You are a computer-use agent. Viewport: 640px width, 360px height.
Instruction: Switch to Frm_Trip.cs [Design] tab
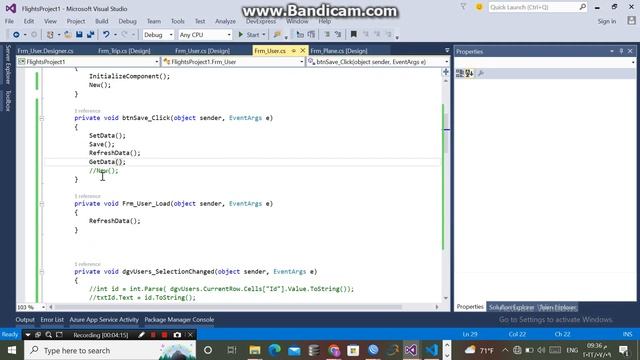[124, 51]
